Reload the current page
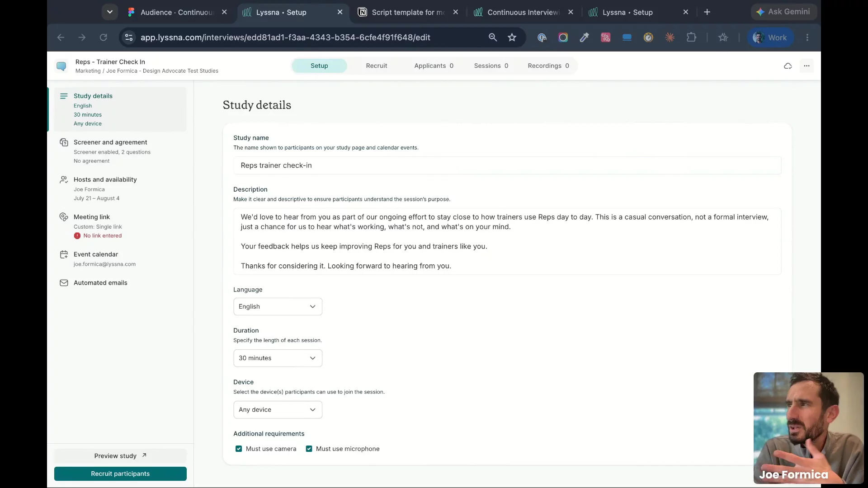 click(x=104, y=38)
